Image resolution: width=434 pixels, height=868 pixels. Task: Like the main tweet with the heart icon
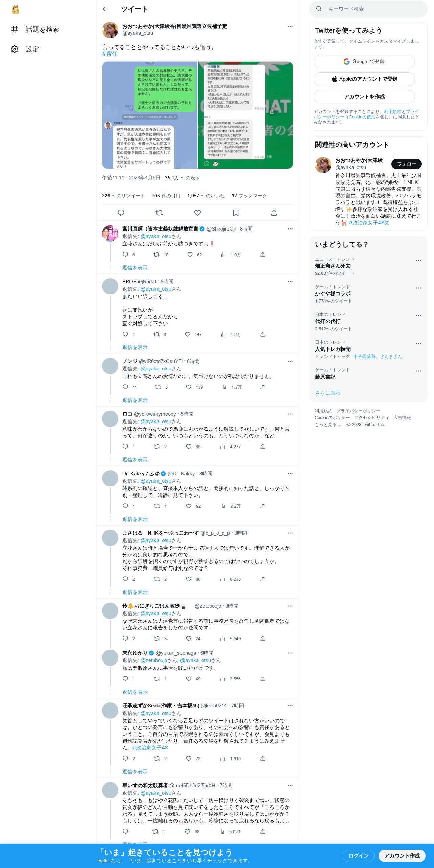197,213
